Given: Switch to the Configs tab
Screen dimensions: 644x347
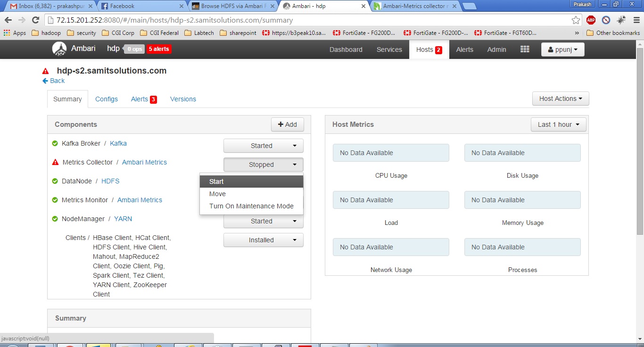Looking at the screenshot, I should point(106,99).
